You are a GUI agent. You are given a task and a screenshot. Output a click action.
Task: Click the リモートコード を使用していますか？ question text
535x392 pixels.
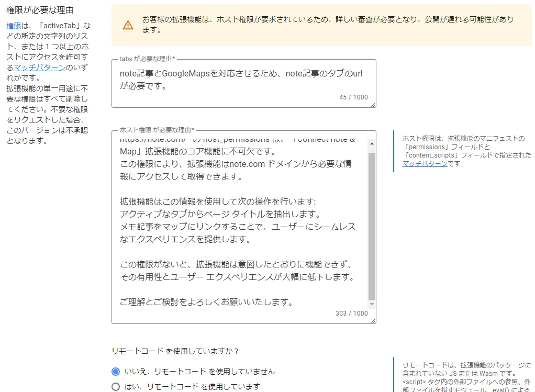(175, 351)
